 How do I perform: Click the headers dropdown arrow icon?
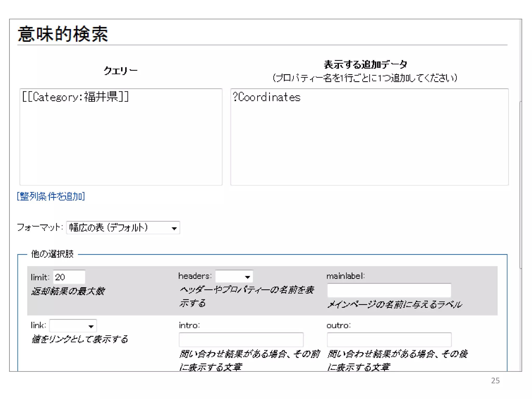[247, 277]
